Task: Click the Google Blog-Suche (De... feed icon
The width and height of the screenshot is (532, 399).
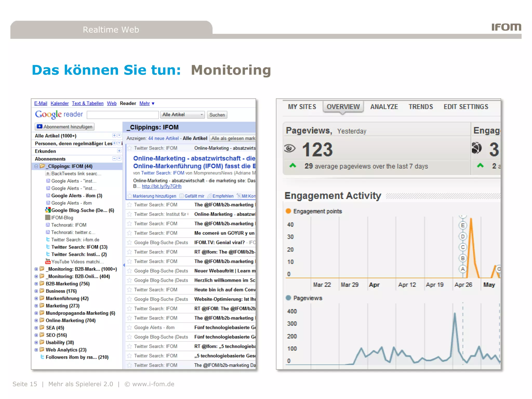Action: [48, 210]
